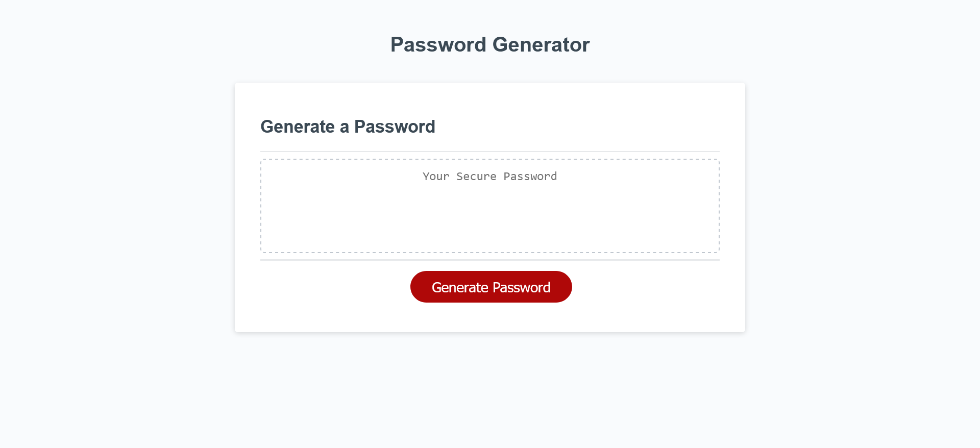Select the Your Secure Password placeholder text
This screenshot has height=448, width=980.
[489, 177]
